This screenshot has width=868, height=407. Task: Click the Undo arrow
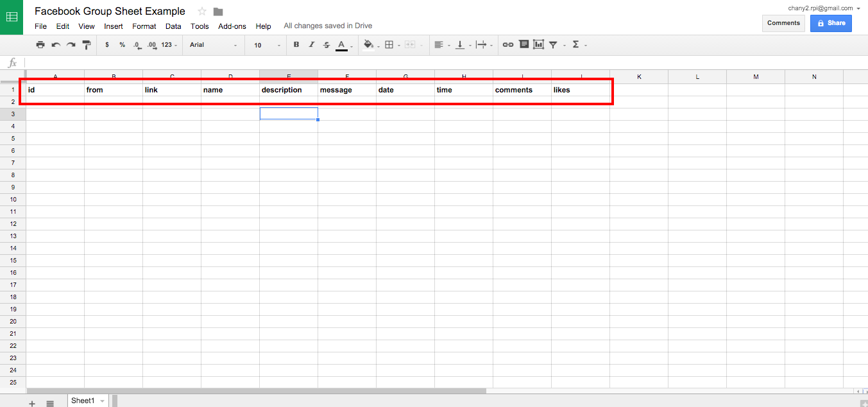(56, 45)
